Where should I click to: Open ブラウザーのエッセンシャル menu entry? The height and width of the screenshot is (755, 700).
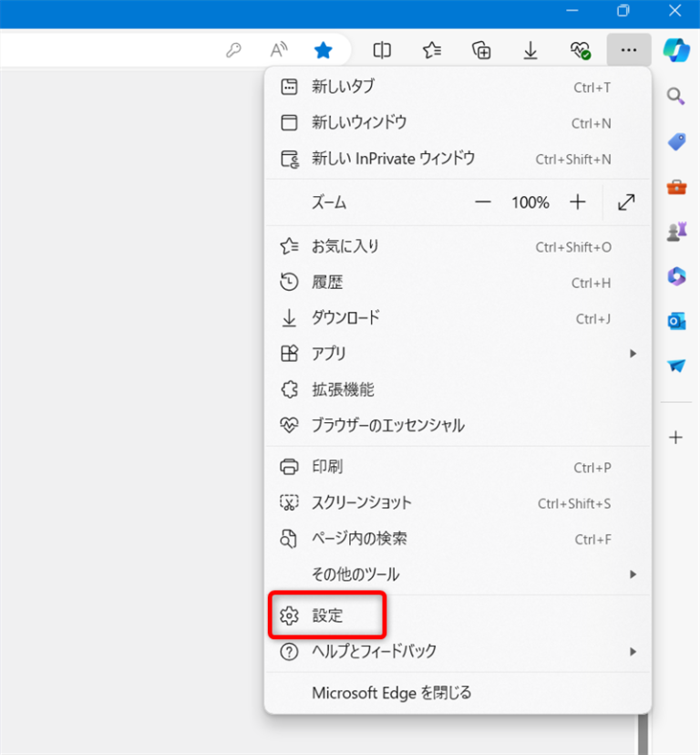point(458,425)
